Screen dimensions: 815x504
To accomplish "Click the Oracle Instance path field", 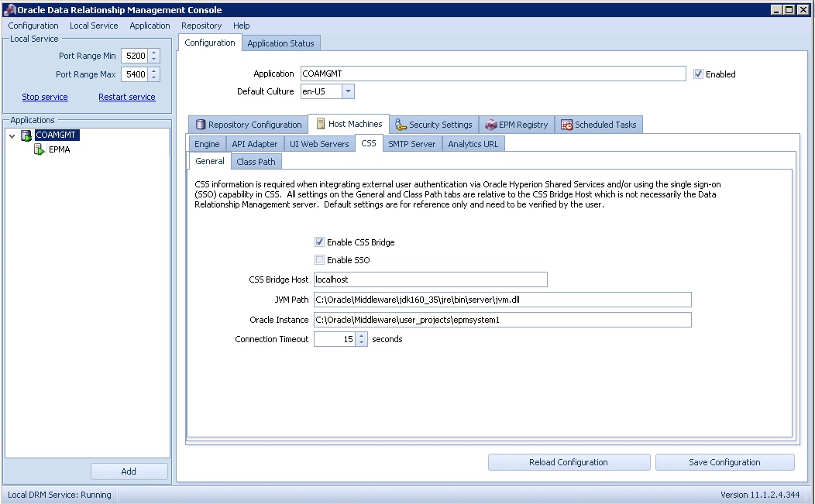I will [x=502, y=320].
